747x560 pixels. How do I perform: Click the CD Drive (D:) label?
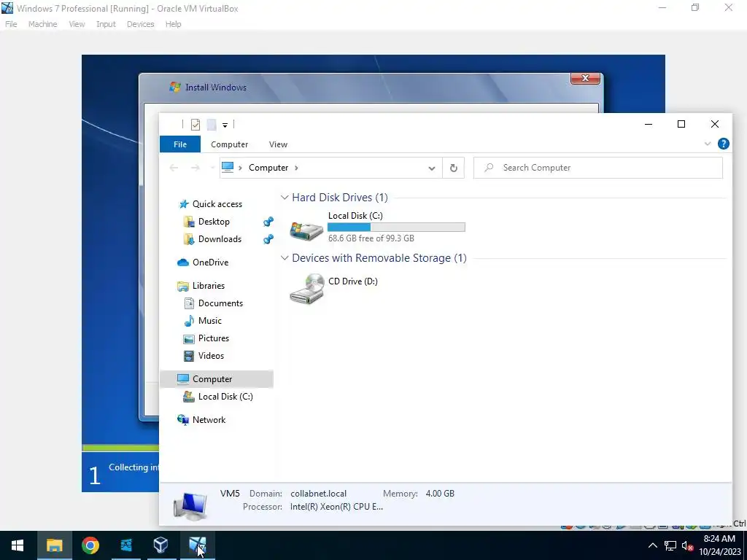pyautogui.click(x=353, y=281)
